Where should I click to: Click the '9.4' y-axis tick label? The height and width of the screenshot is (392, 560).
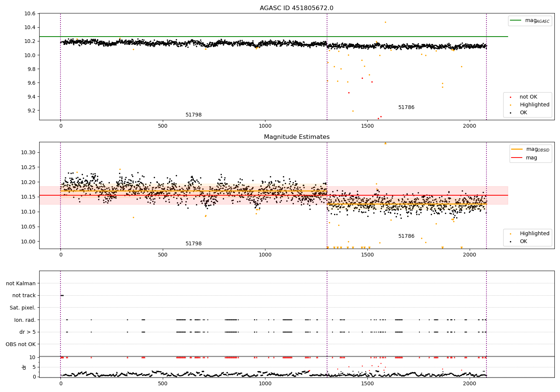pos(31,97)
